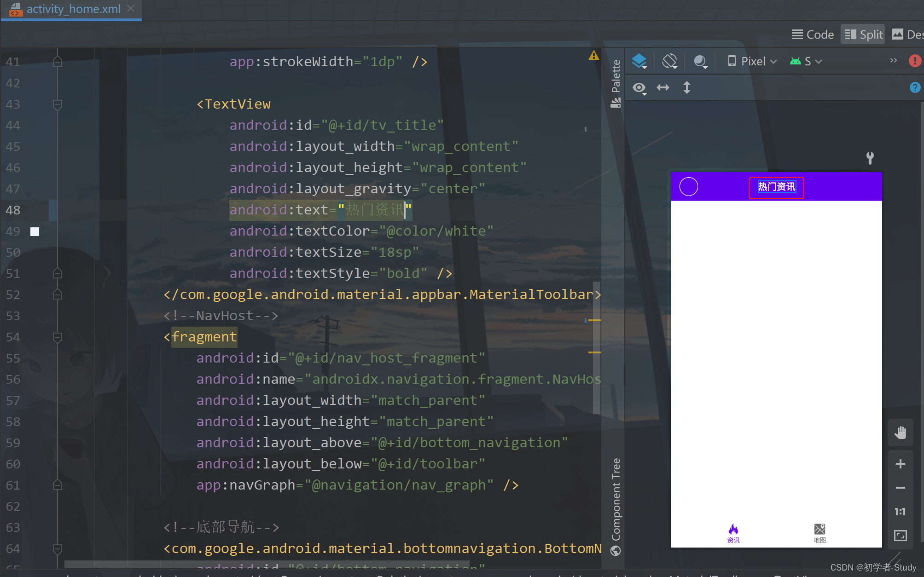Select the pan hand tool
This screenshot has width=924, height=577.
(900, 433)
